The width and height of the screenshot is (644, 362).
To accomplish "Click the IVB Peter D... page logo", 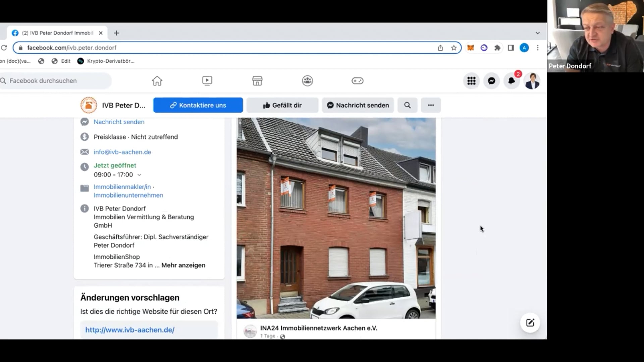I will [x=89, y=105].
